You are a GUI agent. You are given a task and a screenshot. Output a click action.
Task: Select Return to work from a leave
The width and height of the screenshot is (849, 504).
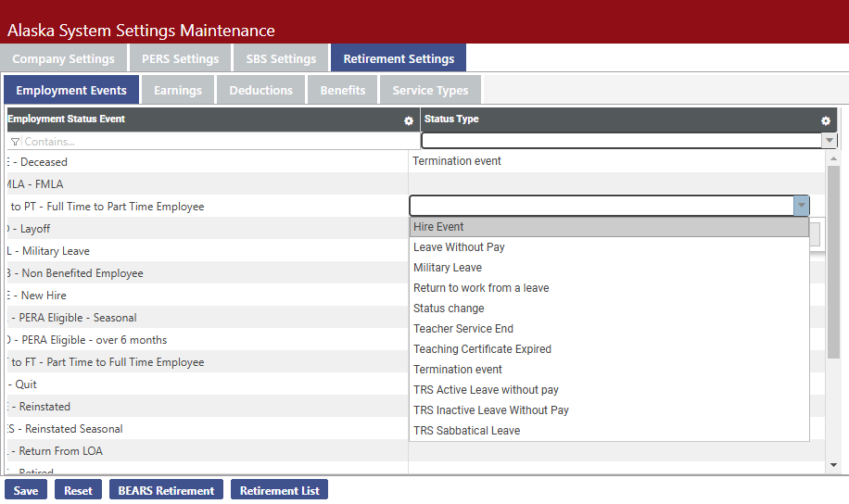(609, 288)
